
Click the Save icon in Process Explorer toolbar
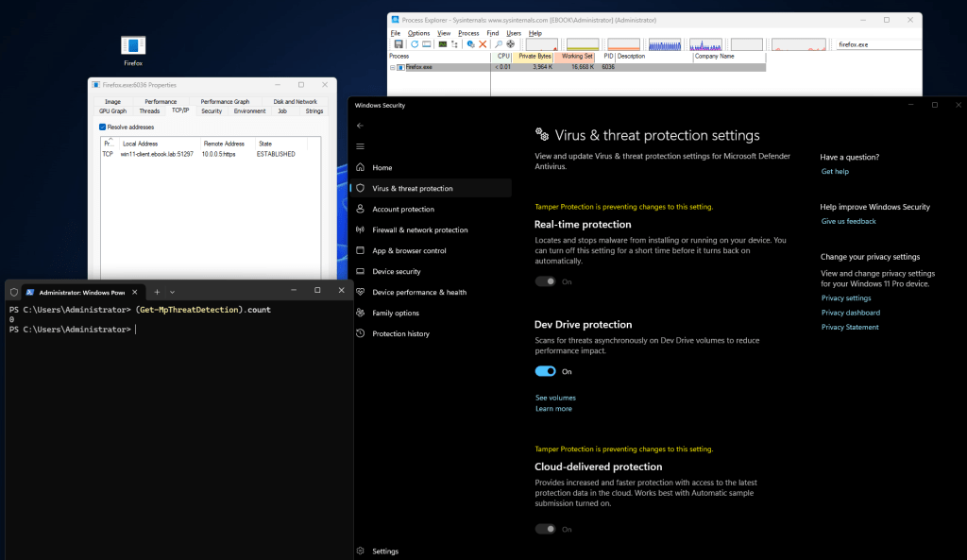(x=399, y=44)
